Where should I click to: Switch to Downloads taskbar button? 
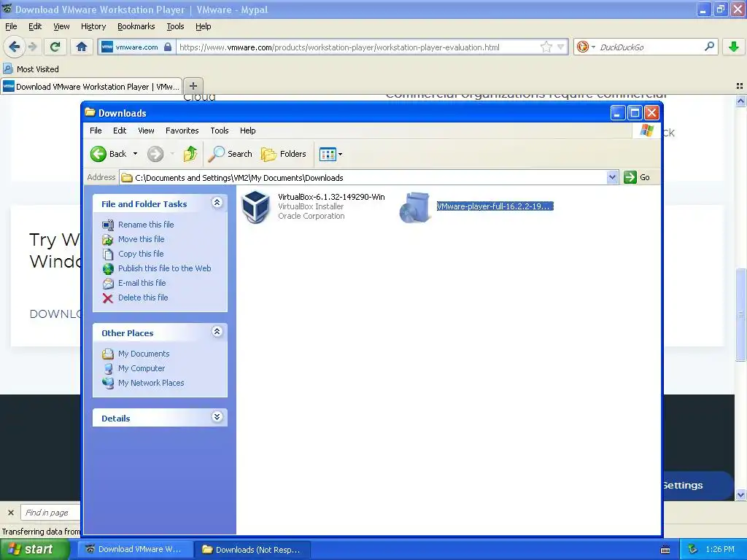(x=252, y=549)
